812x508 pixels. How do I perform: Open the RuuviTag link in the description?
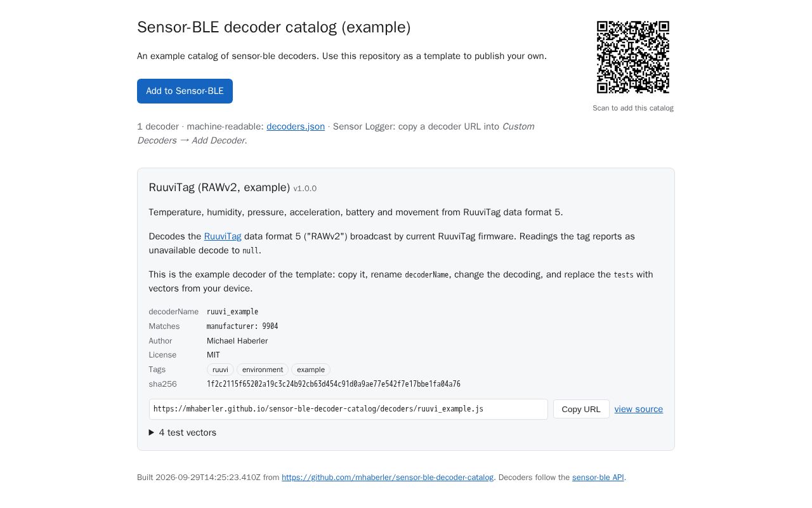[223, 236]
